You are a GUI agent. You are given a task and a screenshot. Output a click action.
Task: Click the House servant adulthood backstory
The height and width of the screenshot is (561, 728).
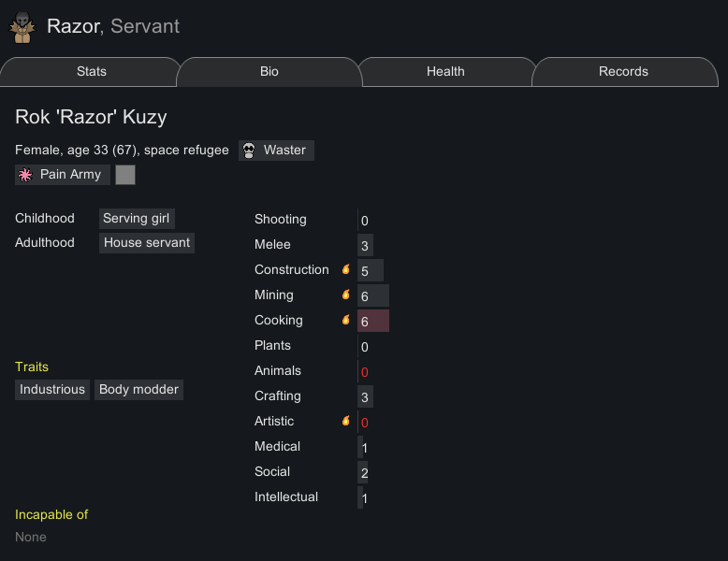[147, 243]
